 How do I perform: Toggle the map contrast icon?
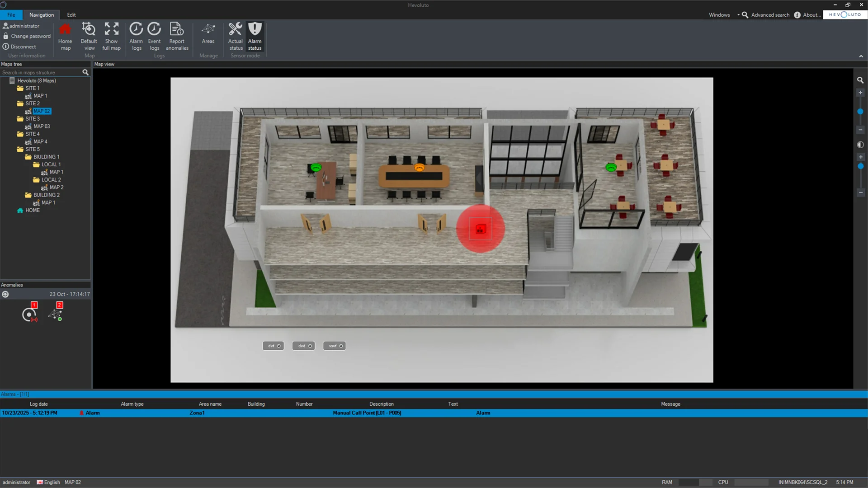[860, 145]
